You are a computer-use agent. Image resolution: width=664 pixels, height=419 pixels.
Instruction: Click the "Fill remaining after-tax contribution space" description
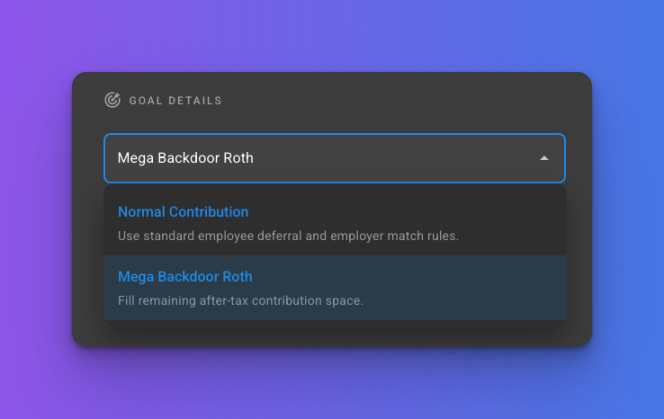point(240,301)
